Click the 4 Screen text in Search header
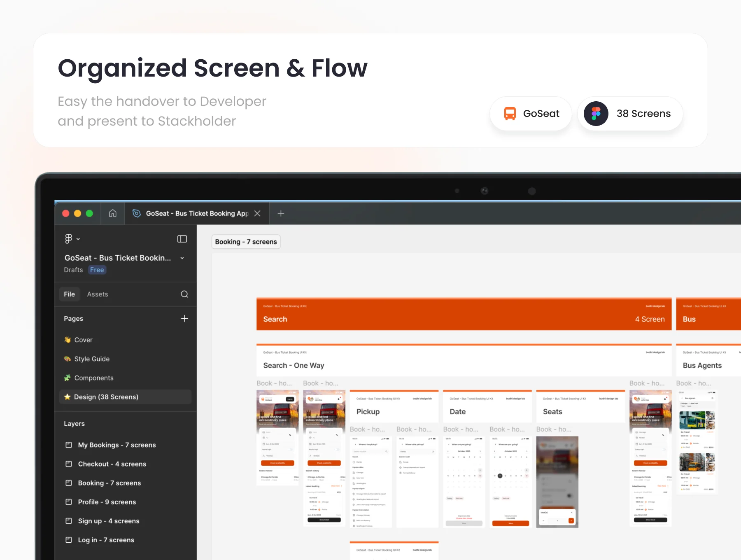The height and width of the screenshot is (560, 741). tap(650, 319)
